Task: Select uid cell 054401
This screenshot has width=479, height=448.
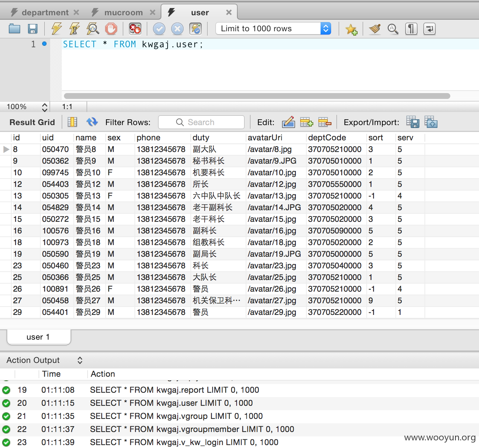Action: (57, 312)
